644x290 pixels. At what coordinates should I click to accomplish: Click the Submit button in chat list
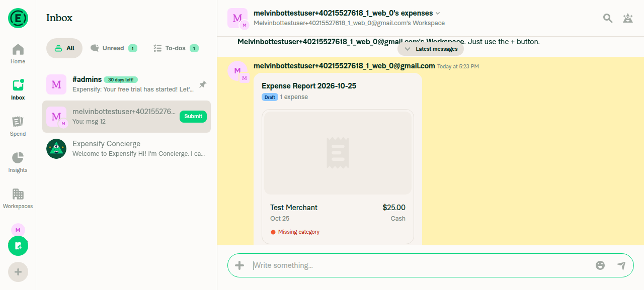pos(193,116)
